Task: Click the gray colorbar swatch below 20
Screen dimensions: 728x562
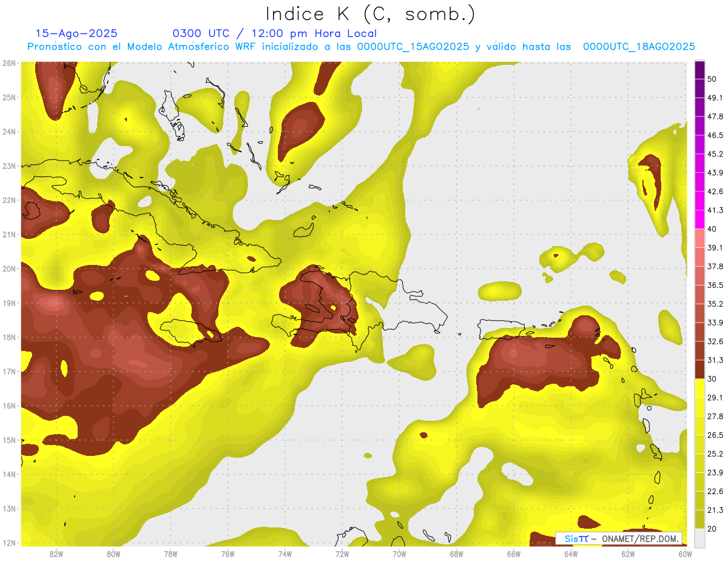Action: tap(699, 537)
